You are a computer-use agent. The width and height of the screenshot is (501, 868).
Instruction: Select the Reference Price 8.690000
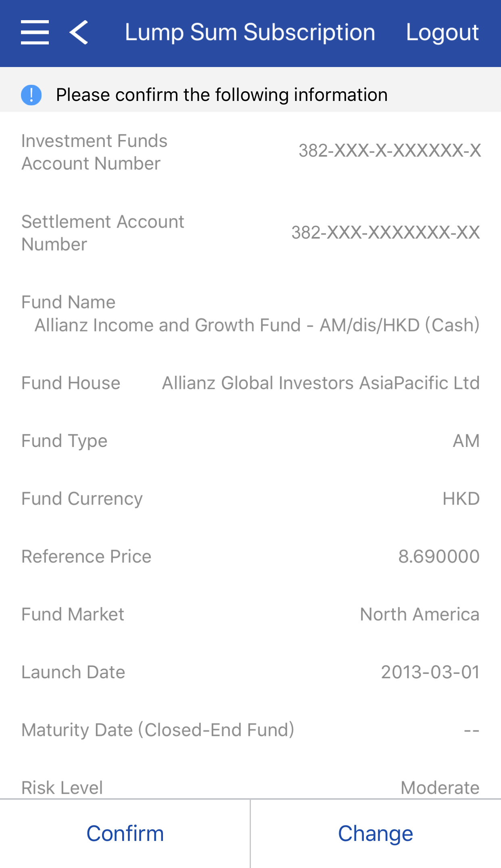point(438,556)
